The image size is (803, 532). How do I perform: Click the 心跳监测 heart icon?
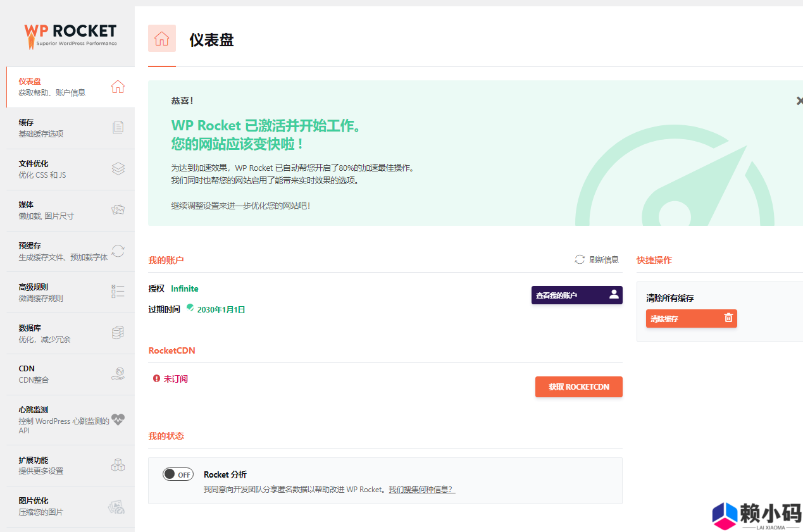[118, 419]
